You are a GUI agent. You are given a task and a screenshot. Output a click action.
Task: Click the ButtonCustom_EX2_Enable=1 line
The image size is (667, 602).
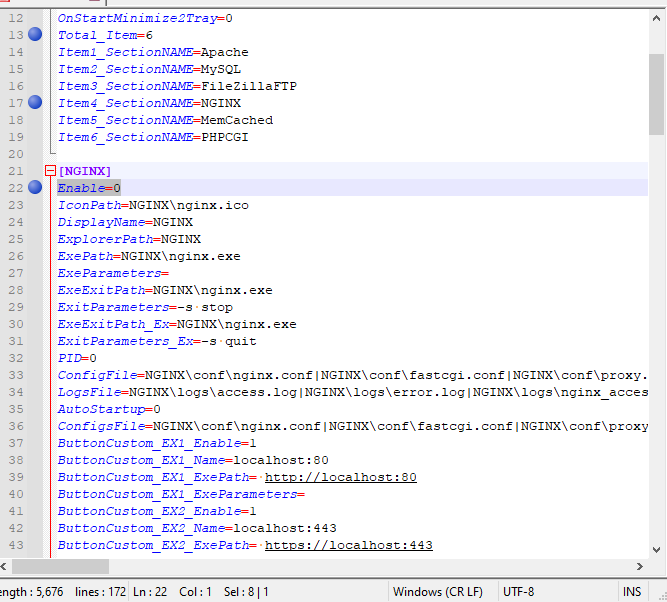[157, 511]
